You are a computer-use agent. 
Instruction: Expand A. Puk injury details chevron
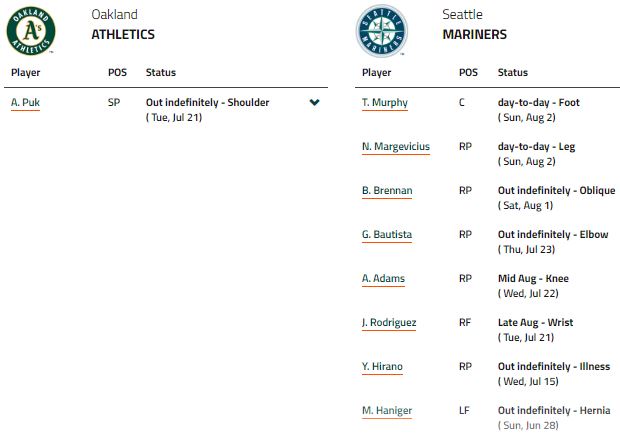315,103
